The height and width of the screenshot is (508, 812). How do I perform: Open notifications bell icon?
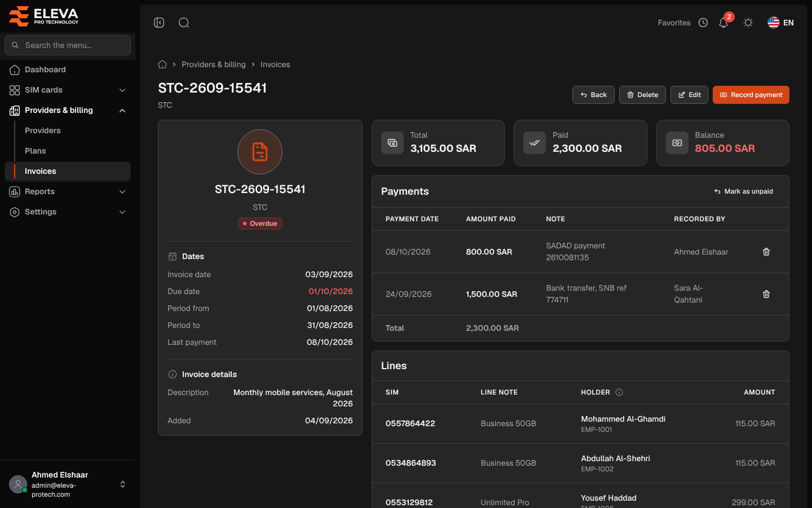[x=723, y=23]
